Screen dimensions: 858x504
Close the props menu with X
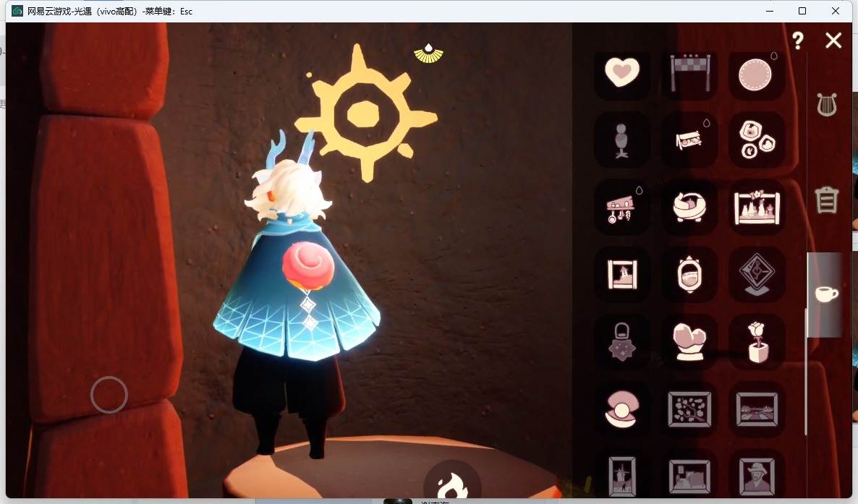[x=833, y=40]
